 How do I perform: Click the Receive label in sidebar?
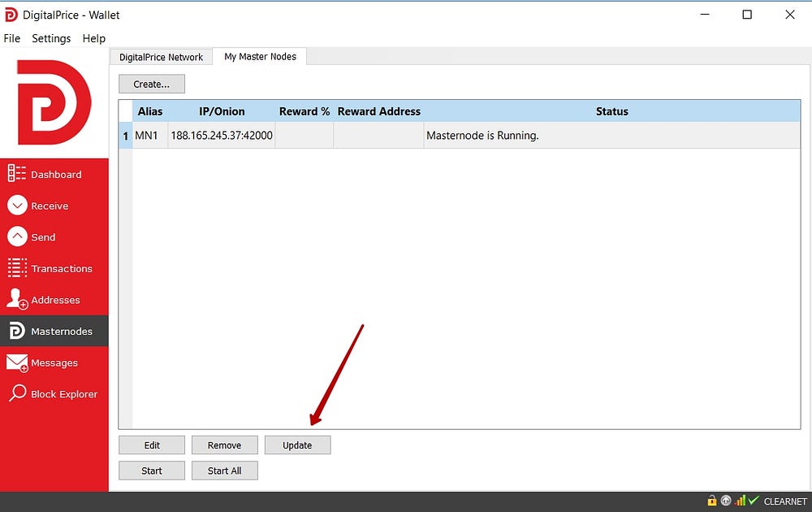[x=50, y=206]
